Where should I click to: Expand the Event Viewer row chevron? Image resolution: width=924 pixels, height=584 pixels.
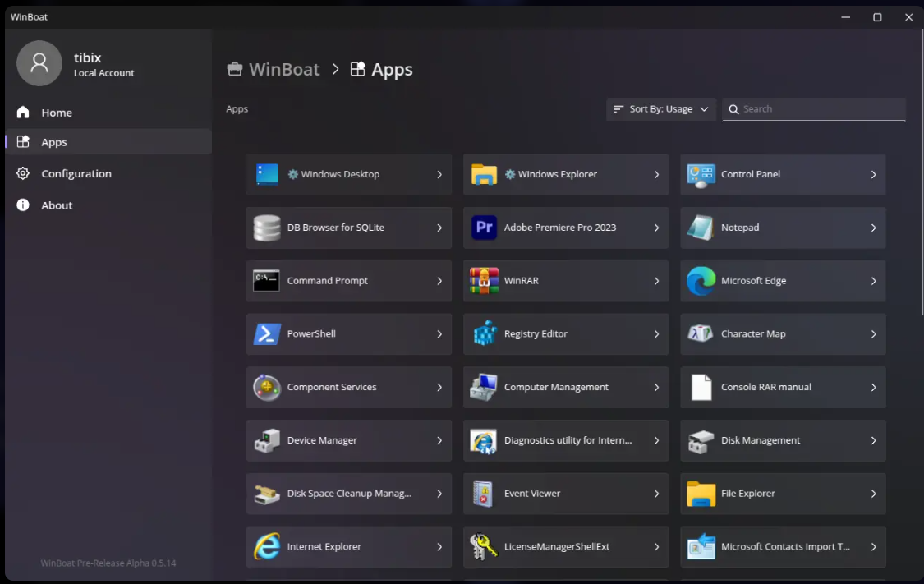pos(656,494)
